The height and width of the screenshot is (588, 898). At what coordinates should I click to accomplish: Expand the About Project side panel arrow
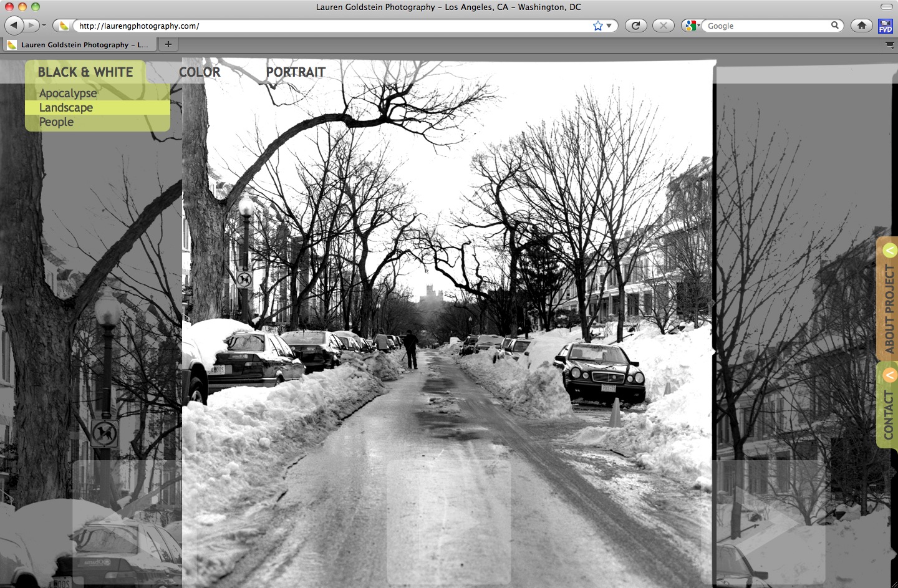click(889, 251)
